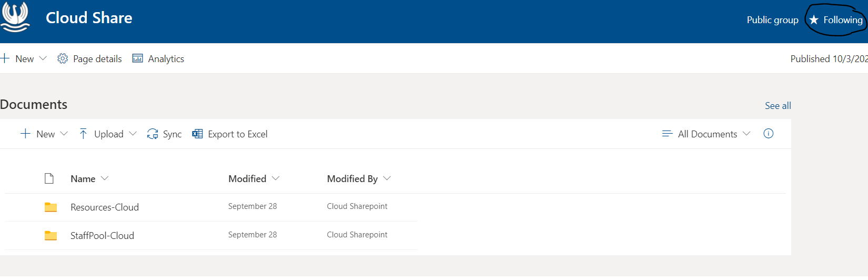
Task: Open the details pane info icon
Action: click(768, 134)
